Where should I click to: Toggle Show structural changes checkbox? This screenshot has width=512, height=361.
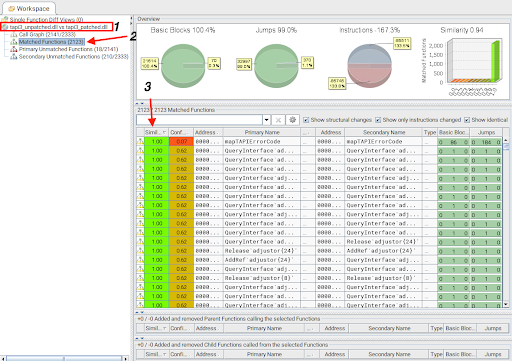coord(306,120)
